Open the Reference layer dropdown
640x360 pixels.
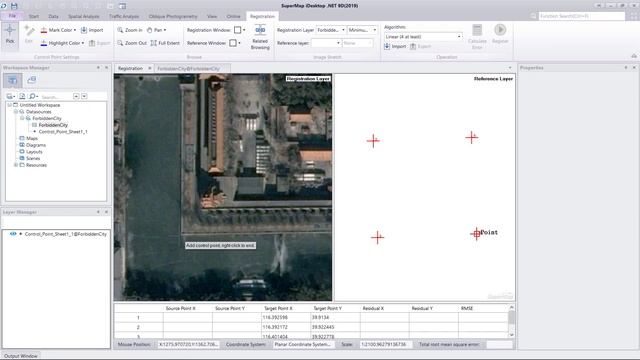click(x=338, y=43)
